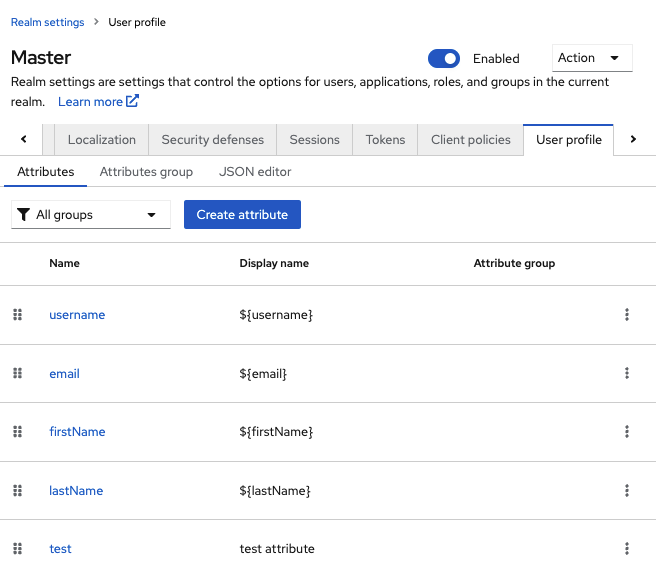Open kebab menu for email attribute
656x577 pixels.
coord(627,374)
